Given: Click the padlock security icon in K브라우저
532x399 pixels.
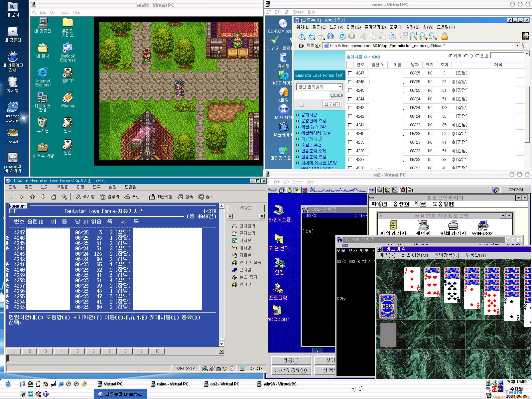Looking at the screenshot, I should point(445,36).
